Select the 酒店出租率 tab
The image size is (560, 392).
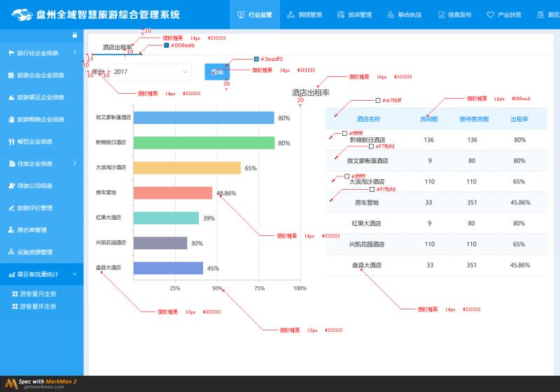(x=117, y=48)
